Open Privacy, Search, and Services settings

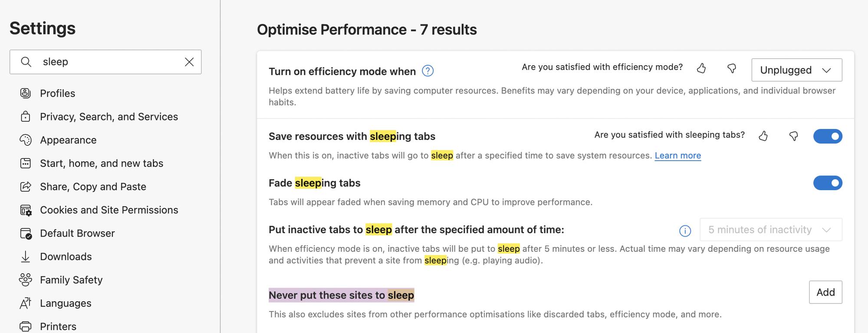click(x=108, y=117)
